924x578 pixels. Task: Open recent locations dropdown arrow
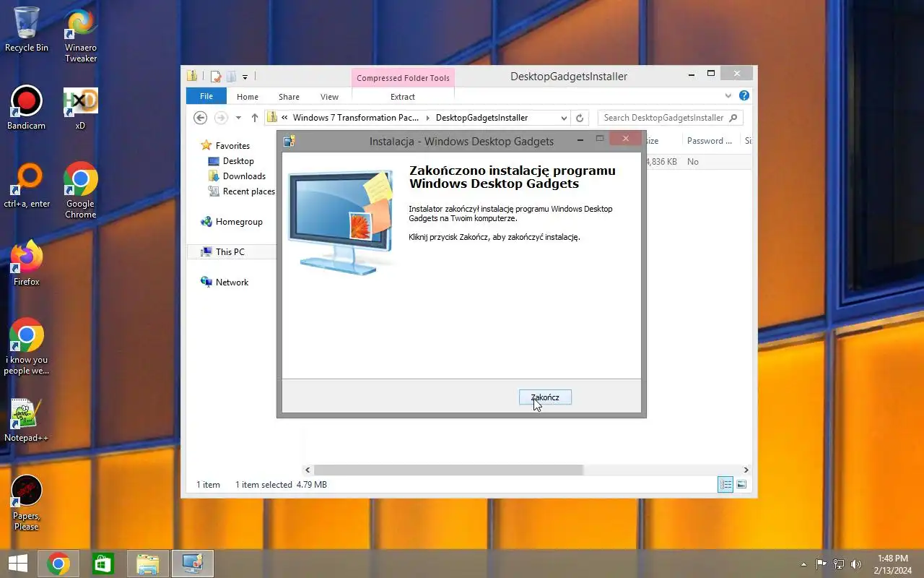(238, 118)
